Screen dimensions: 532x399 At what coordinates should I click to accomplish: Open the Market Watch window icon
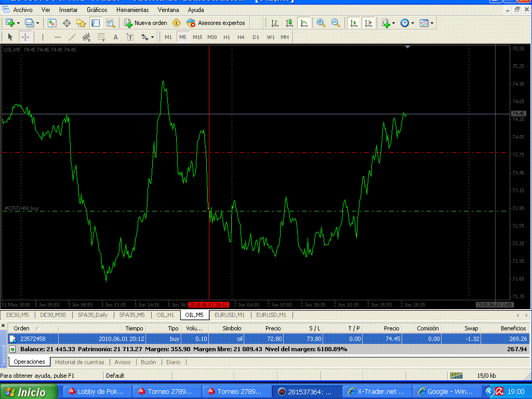pyautogui.click(x=52, y=23)
